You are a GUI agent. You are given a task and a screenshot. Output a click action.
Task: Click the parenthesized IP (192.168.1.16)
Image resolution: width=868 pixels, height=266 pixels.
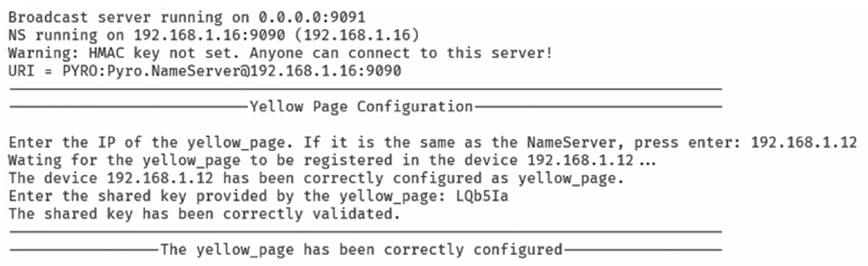pos(357,35)
